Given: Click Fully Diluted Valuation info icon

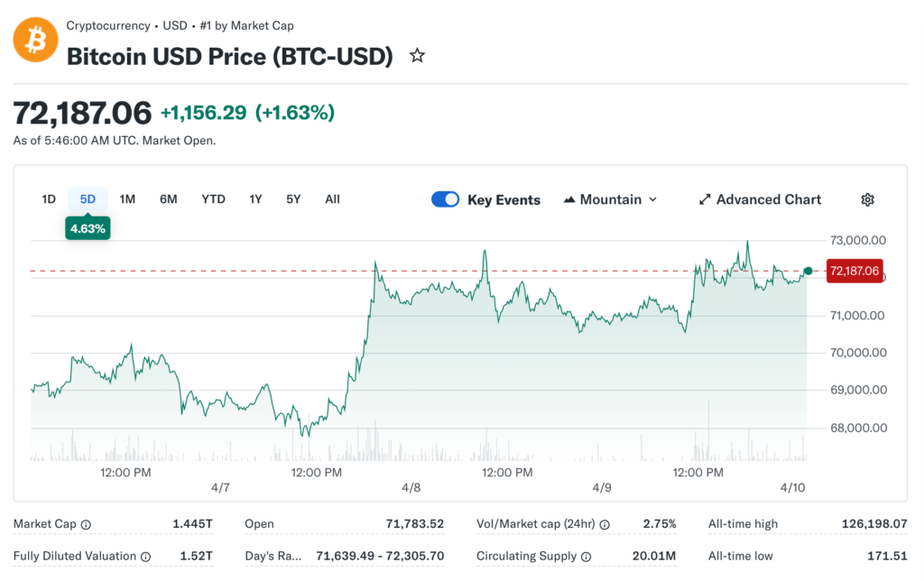Looking at the screenshot, I should point(145,557).
